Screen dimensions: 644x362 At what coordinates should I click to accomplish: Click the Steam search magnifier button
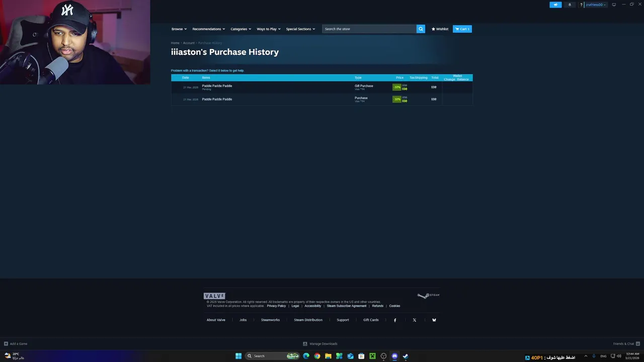pyautogui.click(x=421, y=29)
